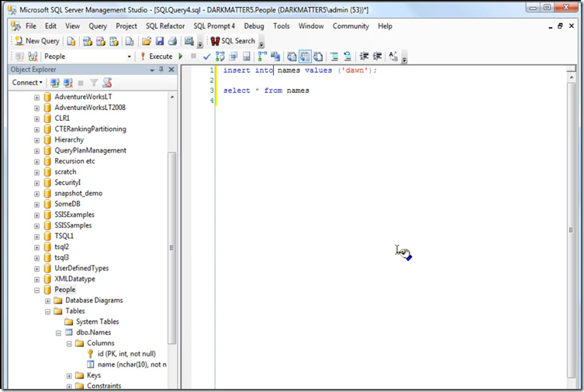Click the Object Explorer filter funnel icon
584x392 pixels.
click(x=94, y=83)
